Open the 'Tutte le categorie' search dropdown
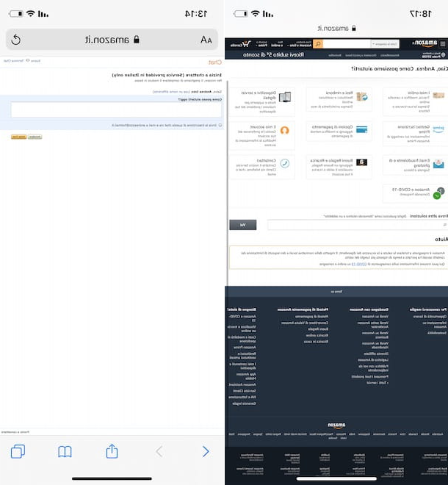This screenshot has width=448, height=485. 385,44
